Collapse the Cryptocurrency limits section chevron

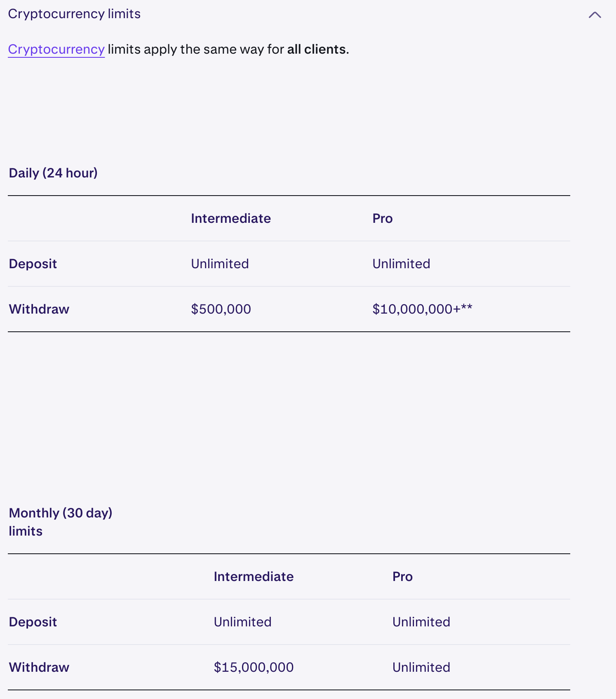[x=595, y=15]
